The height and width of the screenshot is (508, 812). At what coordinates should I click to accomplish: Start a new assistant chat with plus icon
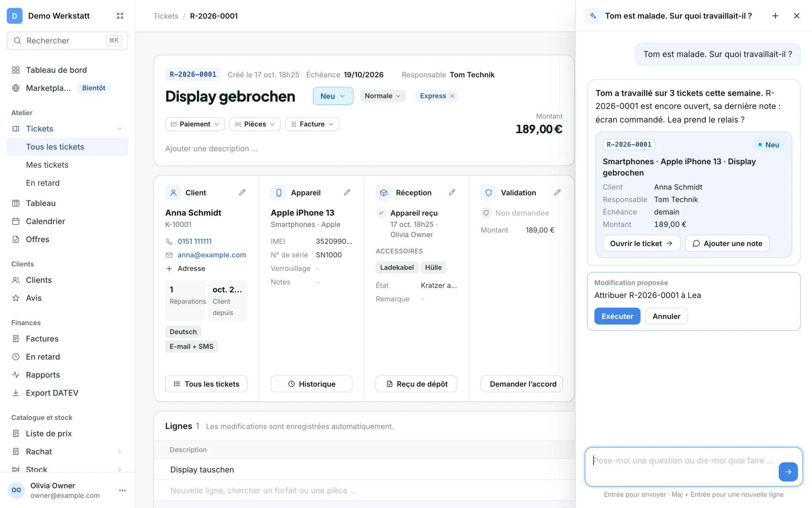tap(775, 16)
